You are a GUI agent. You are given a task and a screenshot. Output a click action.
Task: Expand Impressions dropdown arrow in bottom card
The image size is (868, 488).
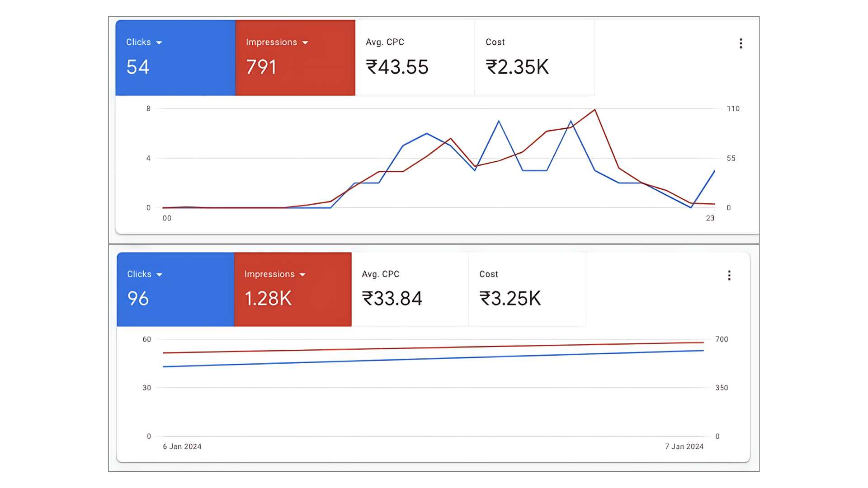pyautogui.click(x=302, y=275)
